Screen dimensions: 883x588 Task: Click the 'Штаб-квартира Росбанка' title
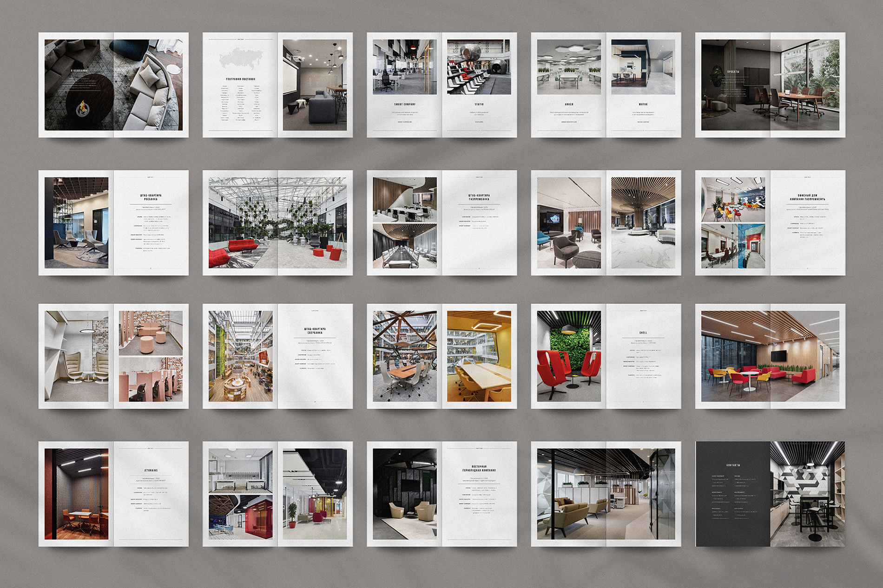click(x=151, y=197)
